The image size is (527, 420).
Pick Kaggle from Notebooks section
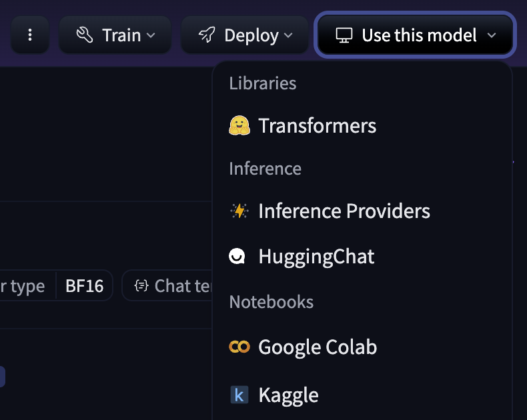(x=288, y=395)
